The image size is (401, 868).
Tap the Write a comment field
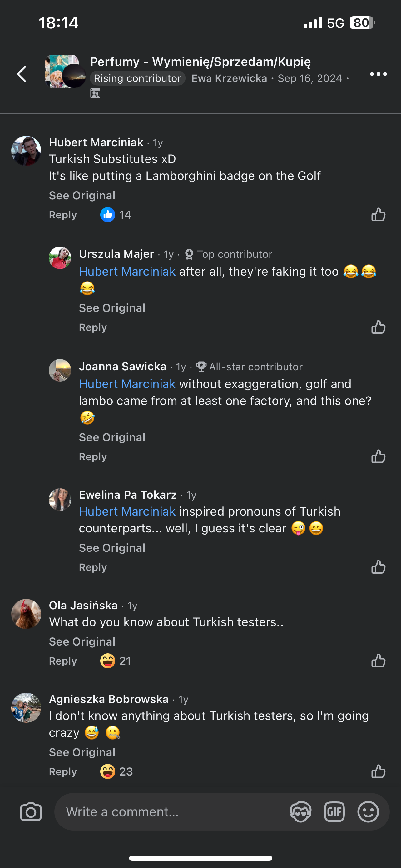click(x=168, y=812)
